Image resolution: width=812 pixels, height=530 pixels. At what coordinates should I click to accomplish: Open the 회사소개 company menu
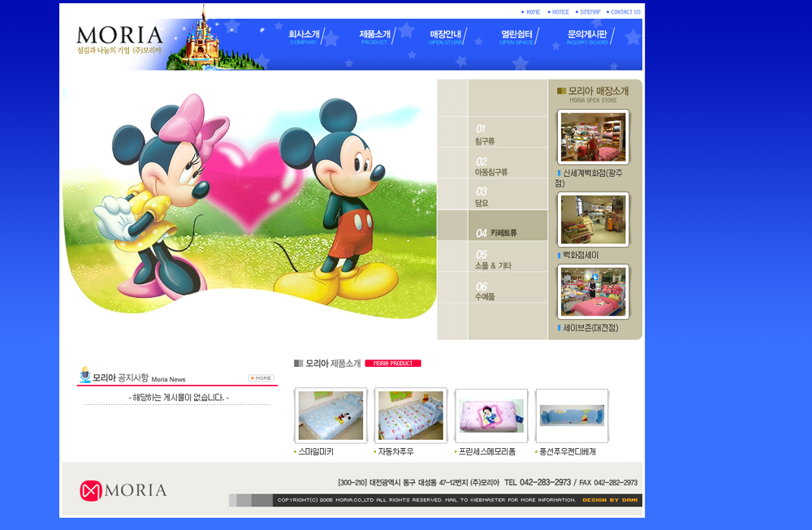(304, 36)
